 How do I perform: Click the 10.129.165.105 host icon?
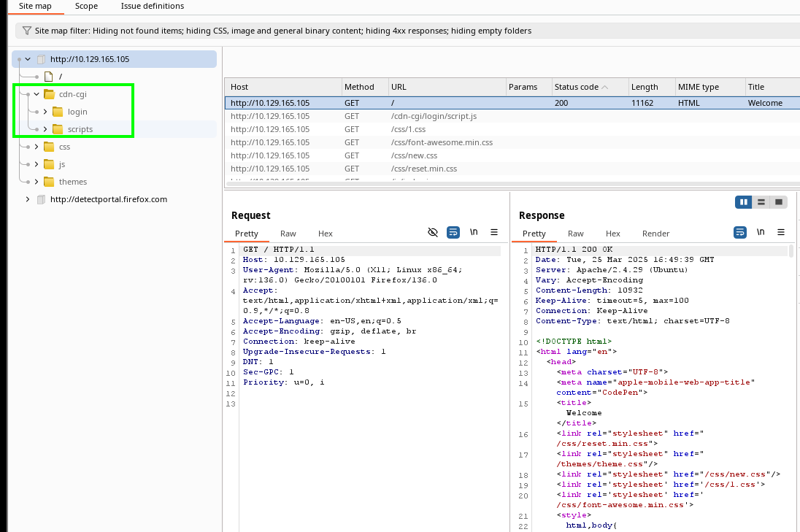pos(42,59)
